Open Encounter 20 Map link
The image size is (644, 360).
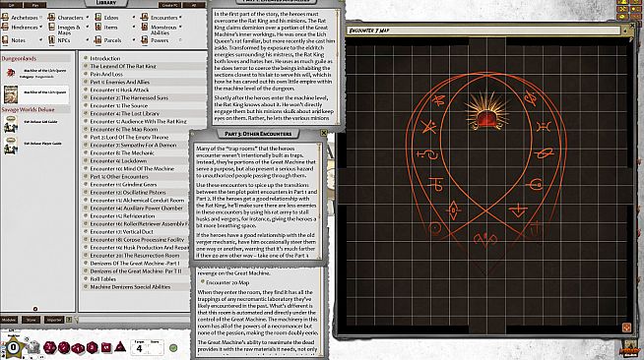point(227,282)
